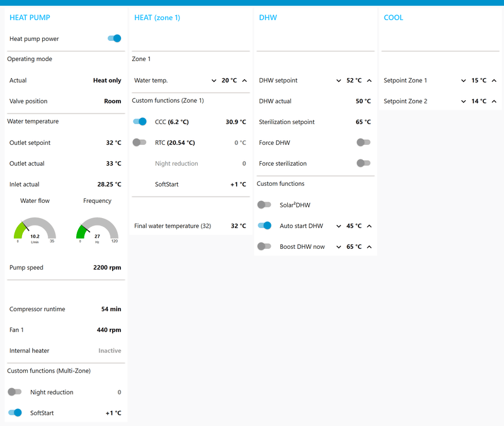Click the DHW actual 50 °C value

[x=364, y=101]
